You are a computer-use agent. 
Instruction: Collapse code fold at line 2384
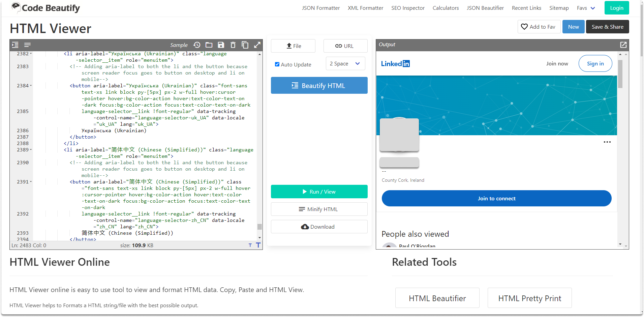click(x=31, y=86)
